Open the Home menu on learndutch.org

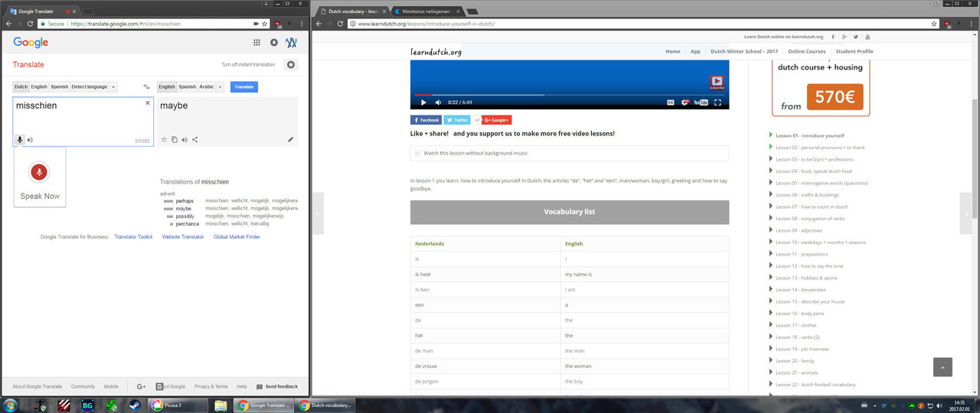coord(673,51)
